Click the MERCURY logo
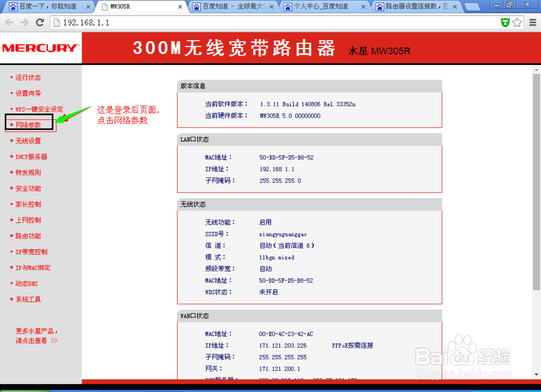The image size is (541, 392). pos(41,48)
